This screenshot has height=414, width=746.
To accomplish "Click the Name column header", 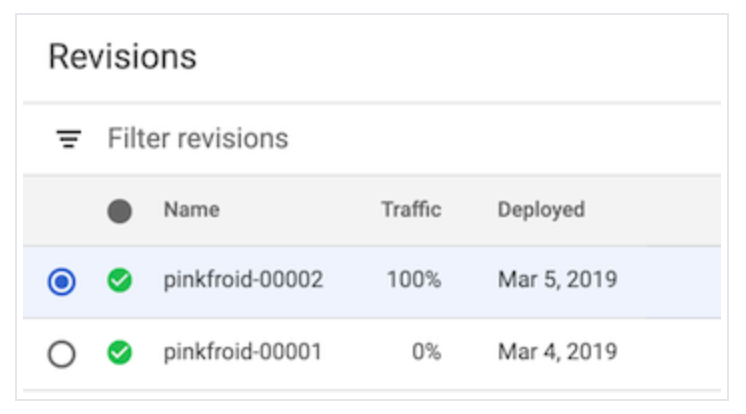I will tap(191, 210).
